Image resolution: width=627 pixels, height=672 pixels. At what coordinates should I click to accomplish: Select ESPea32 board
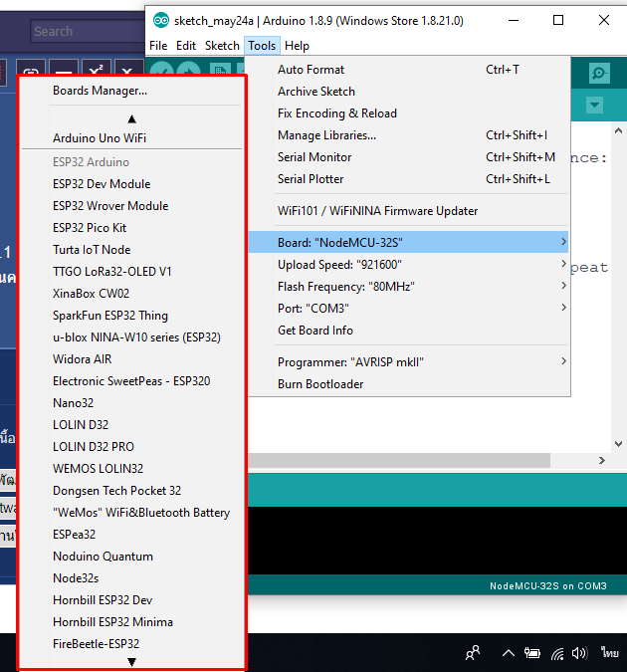[x=132, y=535]
